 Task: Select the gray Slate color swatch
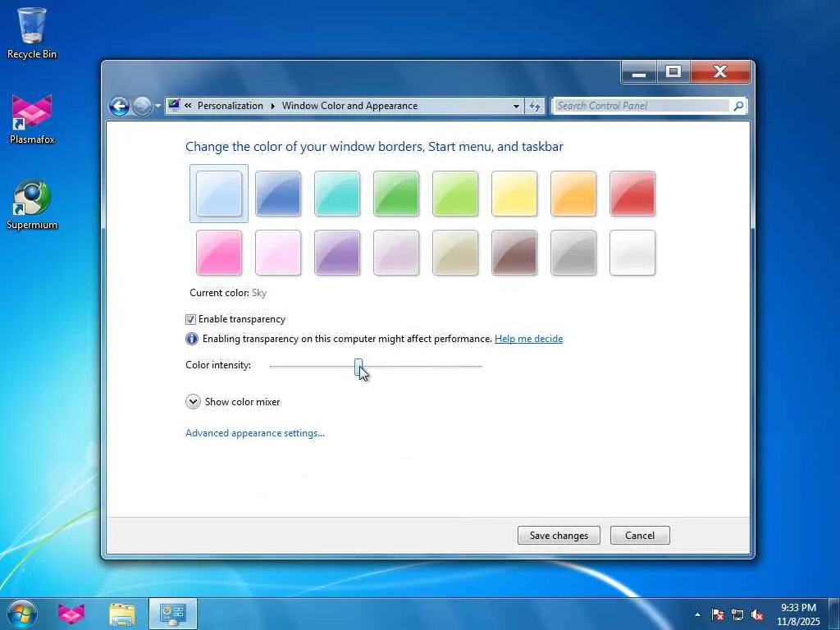point(573,253)
